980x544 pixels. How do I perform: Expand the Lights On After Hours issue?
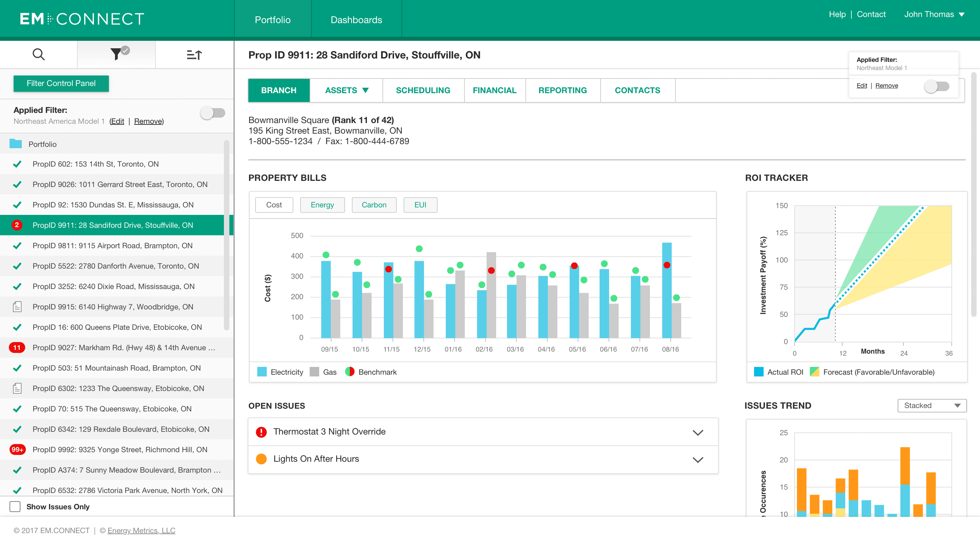pyautogui.click(x=698, y=459)
